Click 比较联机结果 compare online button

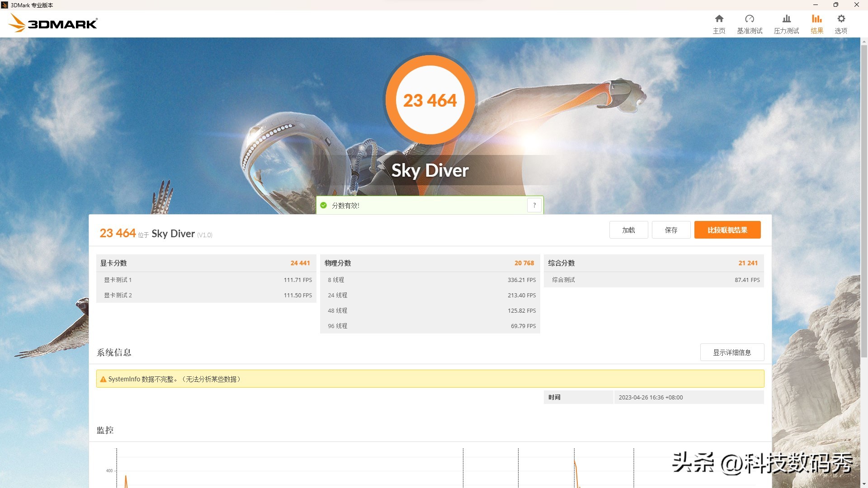click(x=727, y=230)
